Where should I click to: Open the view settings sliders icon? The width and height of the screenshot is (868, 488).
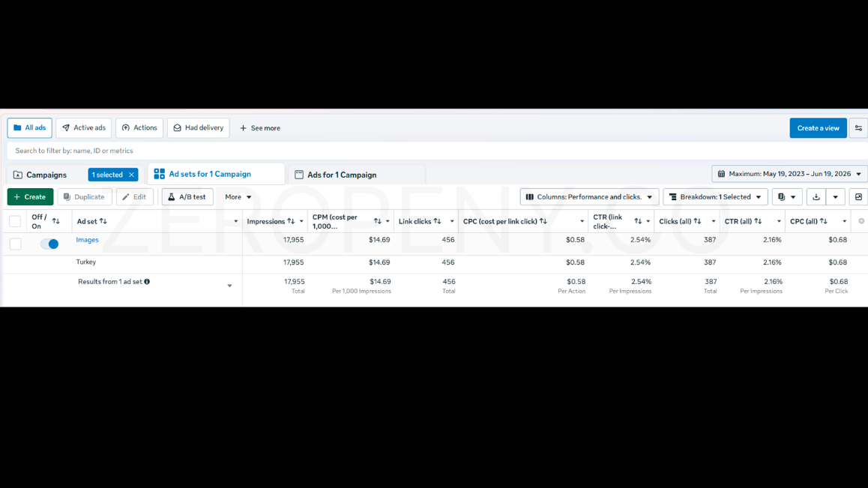[858, 128]
